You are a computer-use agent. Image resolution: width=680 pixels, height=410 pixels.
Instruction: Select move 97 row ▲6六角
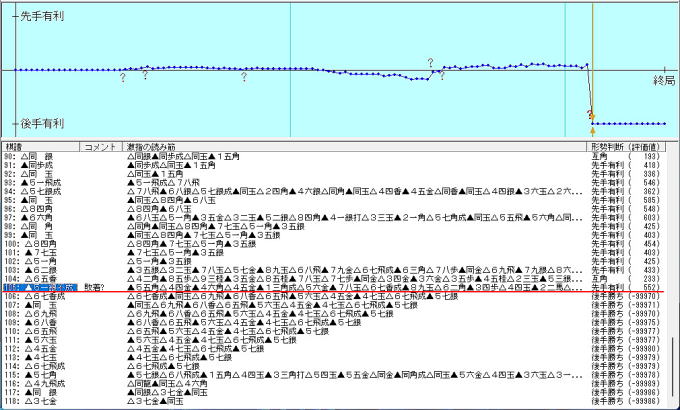[x=40, y=217]
